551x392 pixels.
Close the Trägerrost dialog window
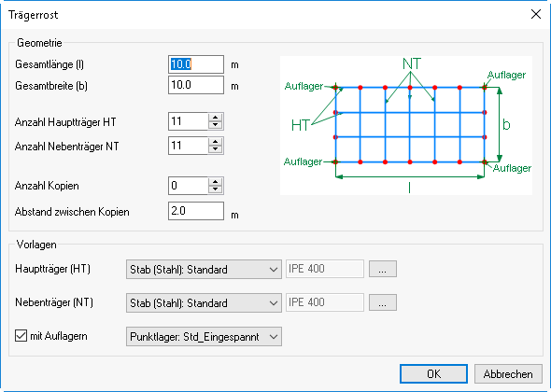point(536,14)
